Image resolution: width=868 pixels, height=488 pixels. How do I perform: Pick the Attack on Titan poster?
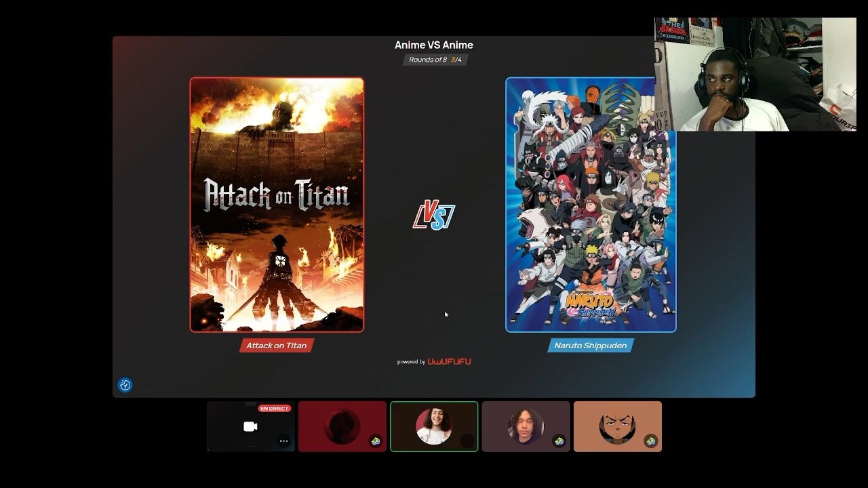(x=277, y=205)
